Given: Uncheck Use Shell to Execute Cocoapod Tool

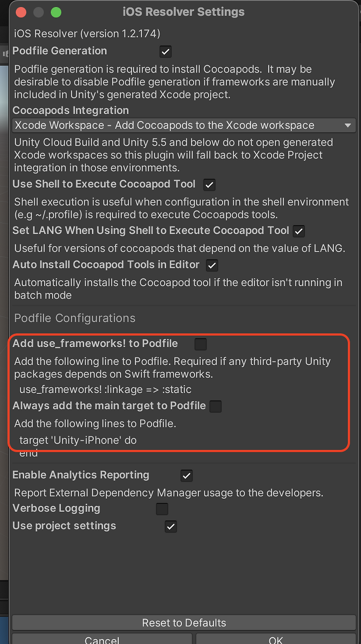Looking at the screenshot, I should (x=209, y=184).
